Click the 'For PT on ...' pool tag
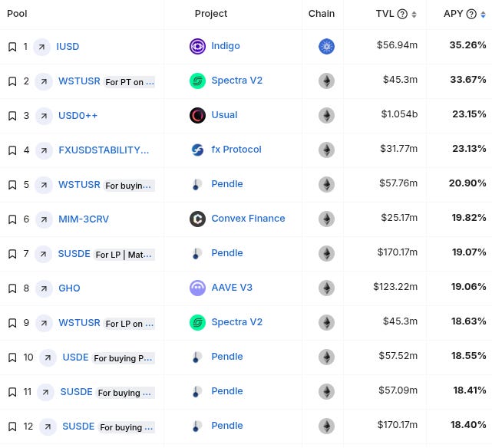Screen dimensions: 492x448 pyautogui.click(x=130, y=82)
